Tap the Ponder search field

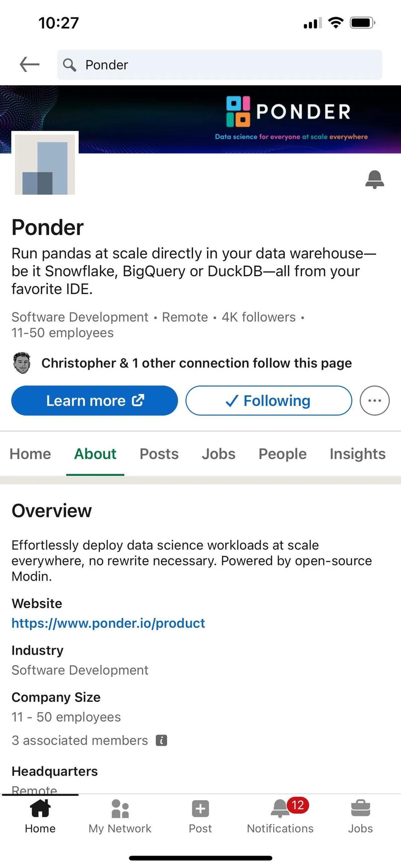(x=220, y=65)
